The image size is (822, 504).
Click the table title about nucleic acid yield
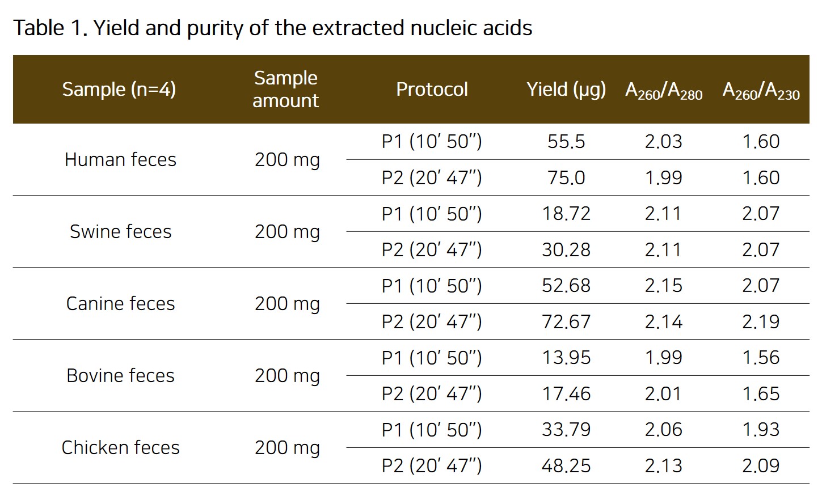(x=272, y=28)
